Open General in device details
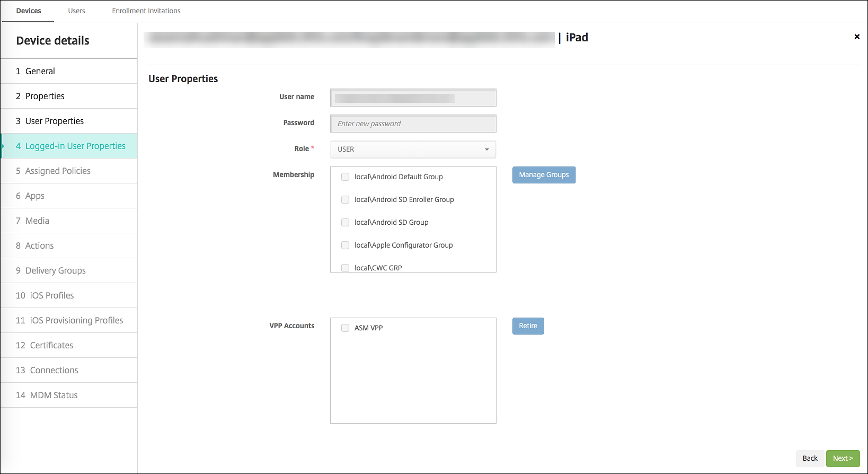 coord(40,71)
